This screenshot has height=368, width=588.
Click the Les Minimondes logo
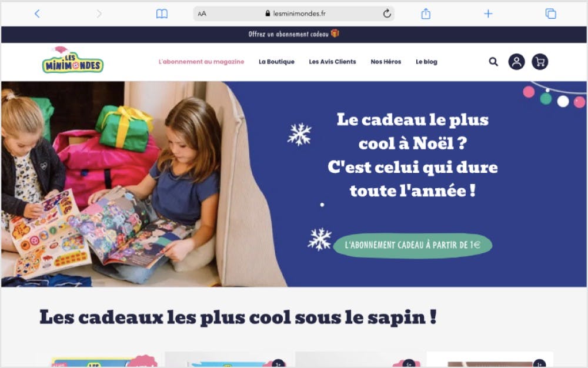pos(72,60)
